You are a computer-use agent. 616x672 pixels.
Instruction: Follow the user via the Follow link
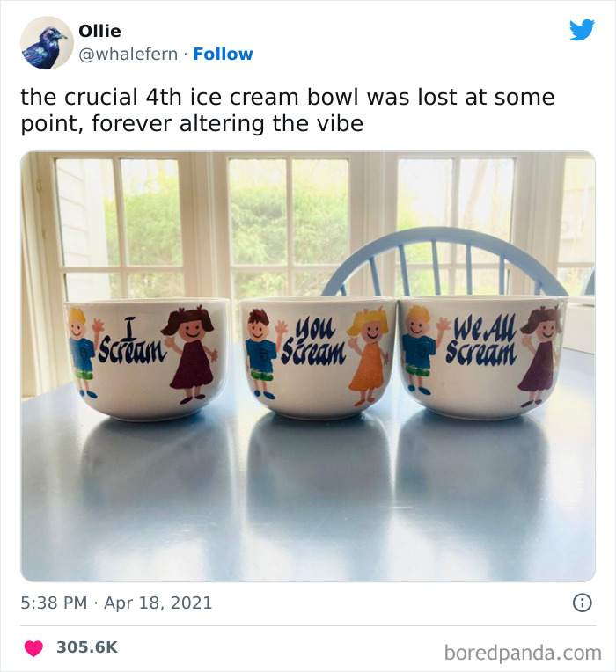click(223, 54)
